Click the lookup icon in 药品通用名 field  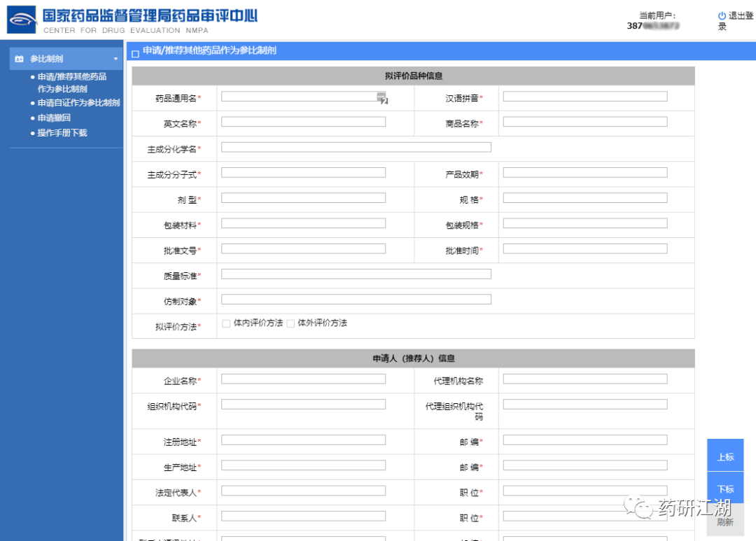pos(381,97)
